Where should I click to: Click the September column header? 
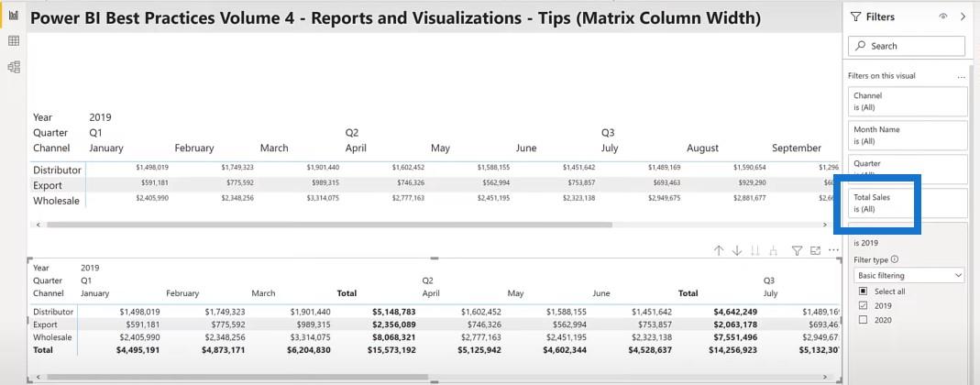pos(797,148)
